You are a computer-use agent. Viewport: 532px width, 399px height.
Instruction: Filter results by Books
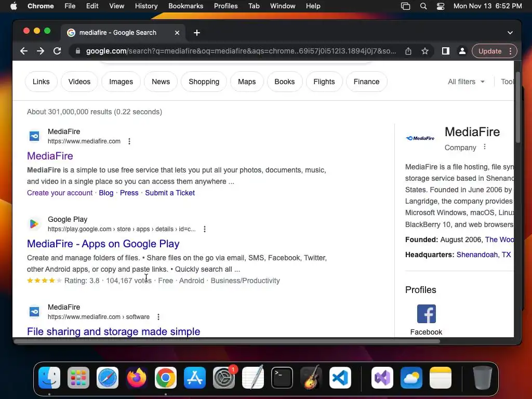pos(285,82)
